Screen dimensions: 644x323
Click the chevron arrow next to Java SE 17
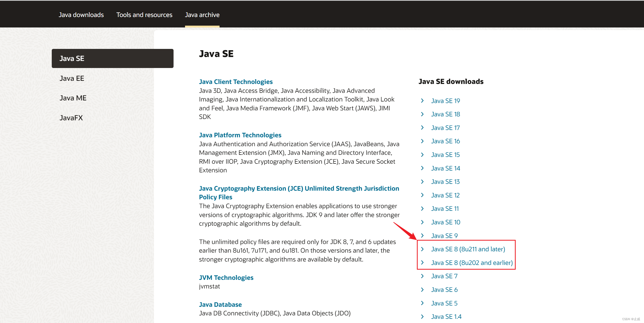[422, 128]
